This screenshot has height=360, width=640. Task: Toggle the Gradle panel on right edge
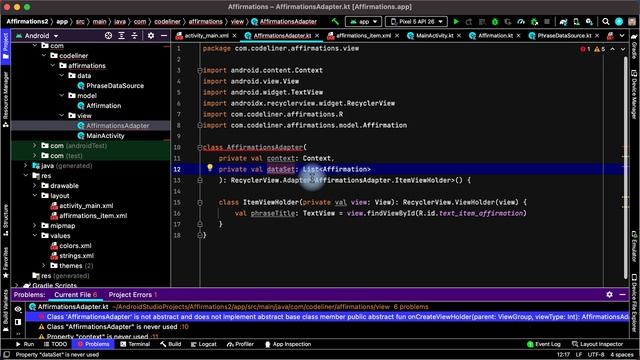click(634, 47)
